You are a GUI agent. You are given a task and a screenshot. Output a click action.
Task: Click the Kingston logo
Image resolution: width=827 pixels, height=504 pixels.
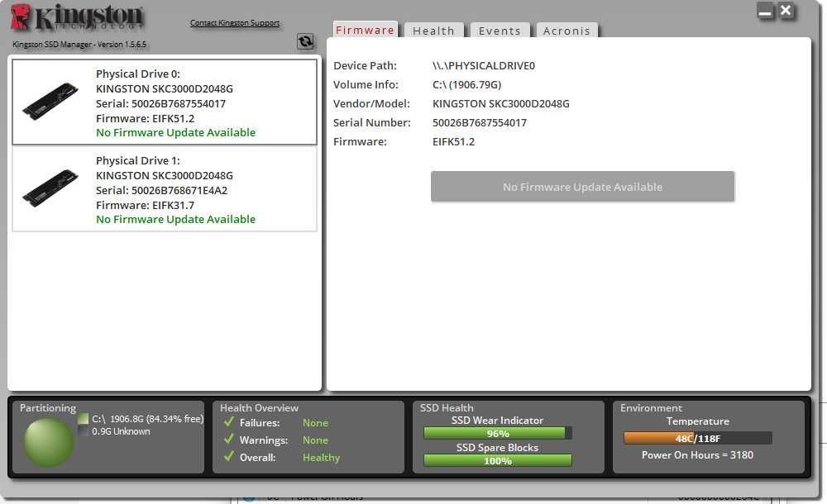point(77,18)
